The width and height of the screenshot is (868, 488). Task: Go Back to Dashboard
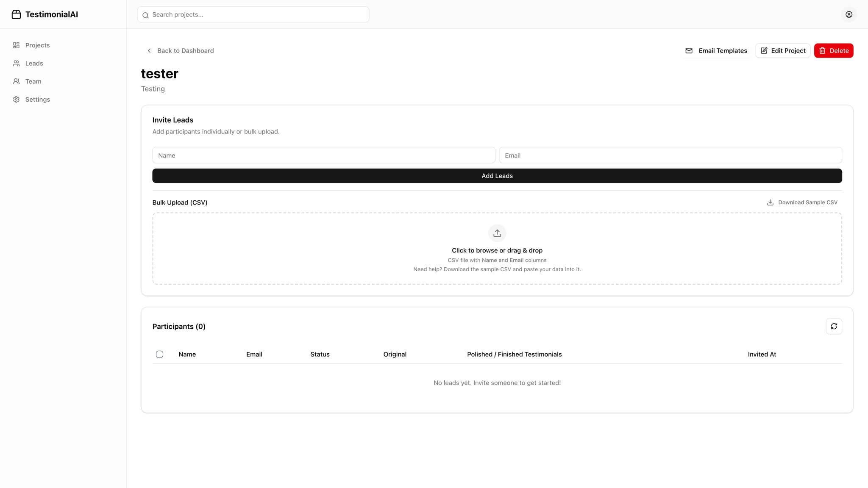(x=180, y=50)
